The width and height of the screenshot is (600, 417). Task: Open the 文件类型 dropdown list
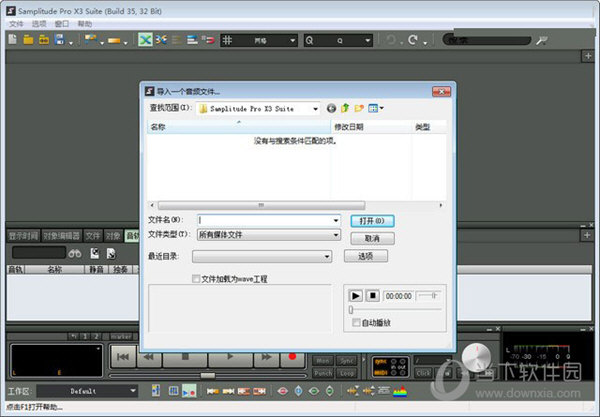pos(336,235)
